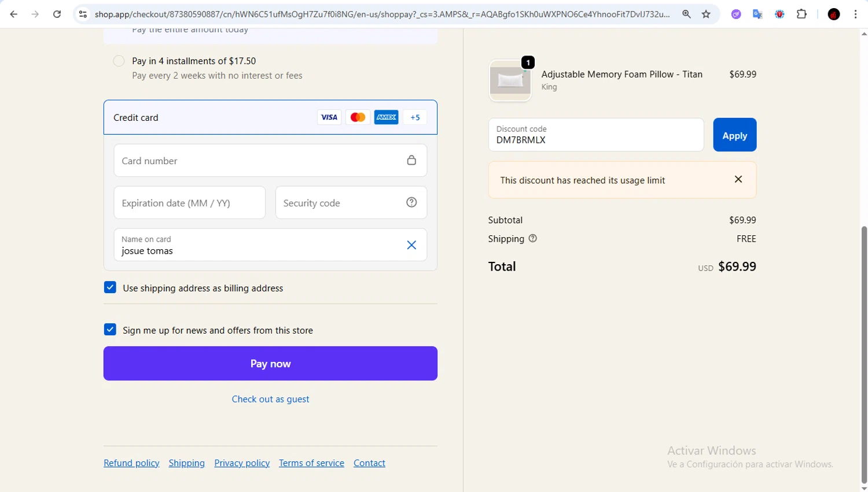Click the pillow product thumbnail
This screenshot has width=868, height=492.
(x=510, y=81)
